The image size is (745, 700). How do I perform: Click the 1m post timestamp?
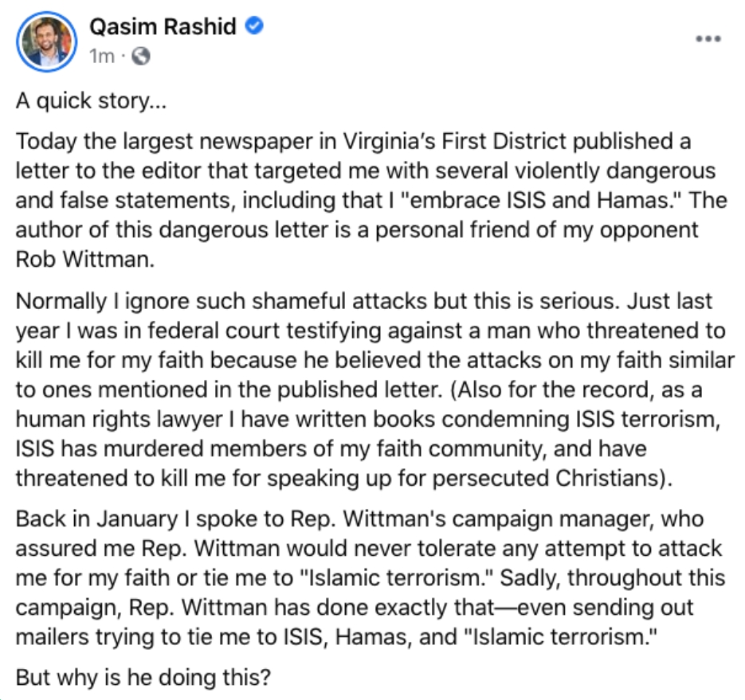102,57
